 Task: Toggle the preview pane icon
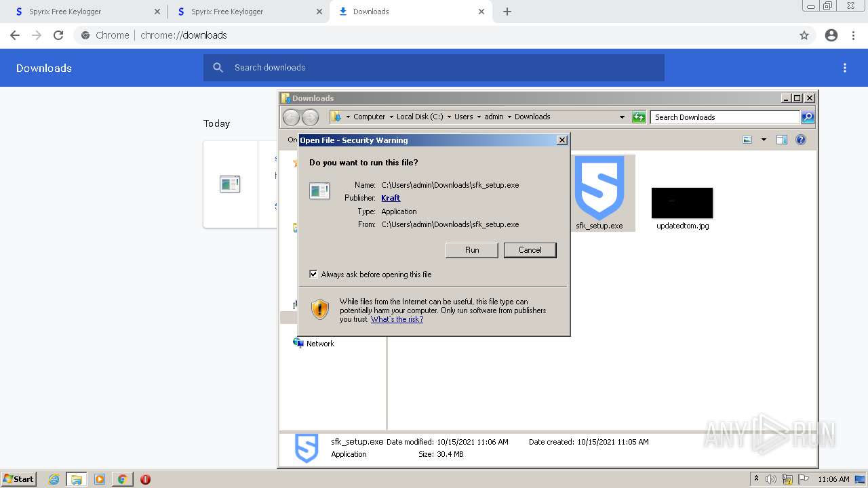pos(782,140)
